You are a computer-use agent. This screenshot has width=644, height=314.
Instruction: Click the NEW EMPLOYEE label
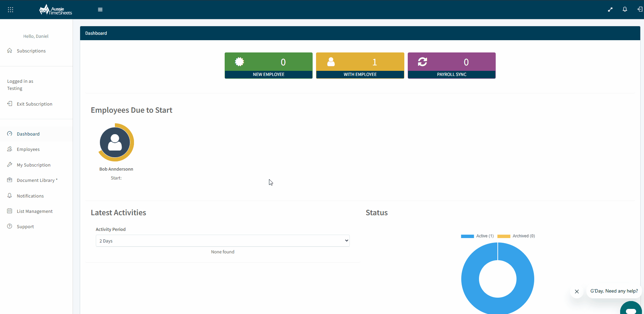(269, 74)
